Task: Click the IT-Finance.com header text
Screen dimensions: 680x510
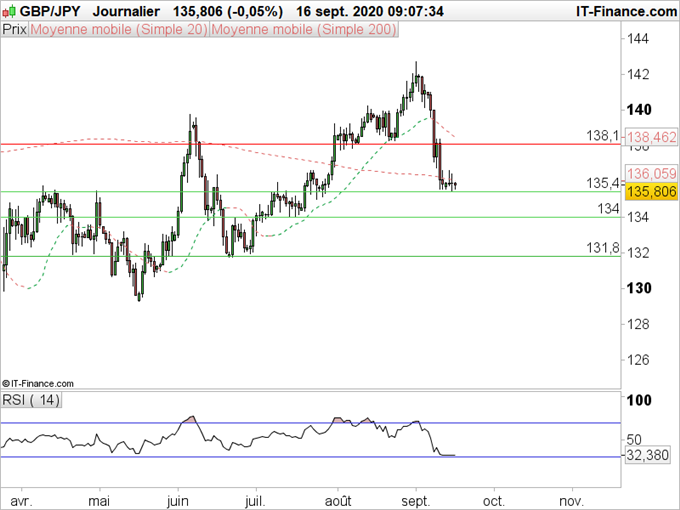Action: click(627, 11)
